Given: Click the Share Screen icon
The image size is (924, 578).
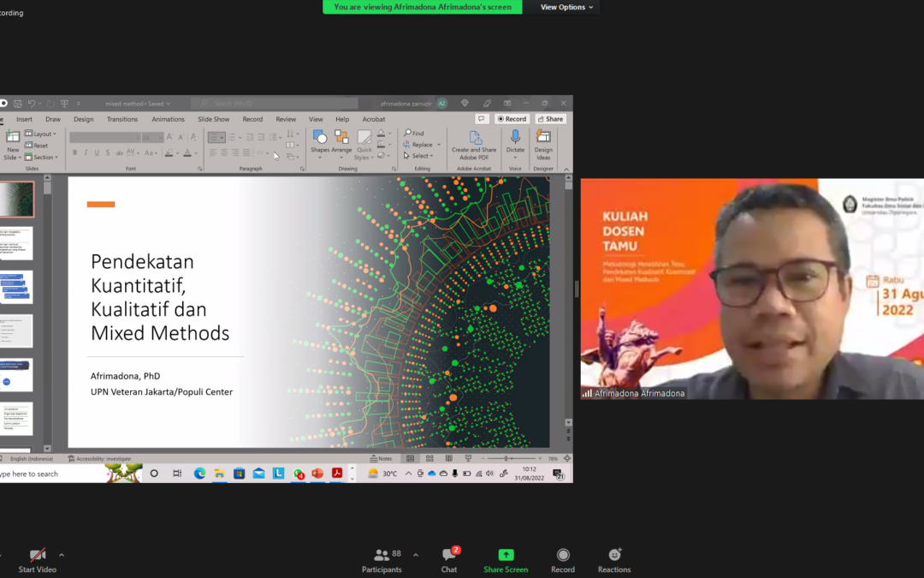Looking at the screenshot, I should [506, 555].
